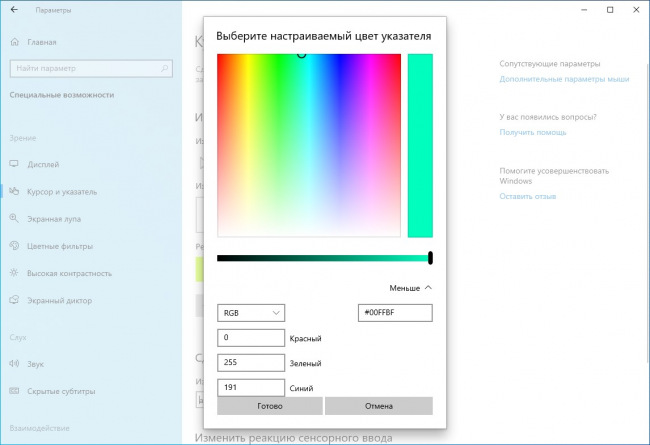Click the Зеленый value field
Screen dimensions: 650x445
pyautogui.click(x=251, y=362)
